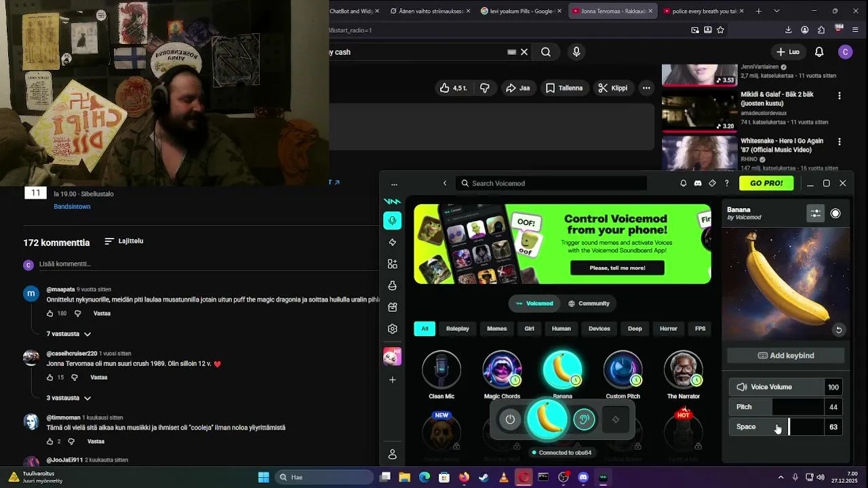Open VLC from the taskbar

tap(503, 477)
